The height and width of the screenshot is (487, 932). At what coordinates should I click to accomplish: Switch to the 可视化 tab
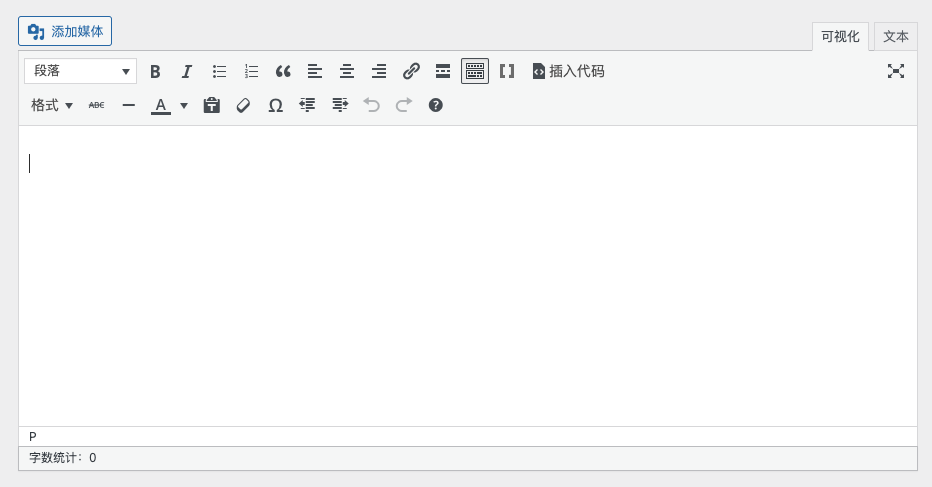point(840,36)
